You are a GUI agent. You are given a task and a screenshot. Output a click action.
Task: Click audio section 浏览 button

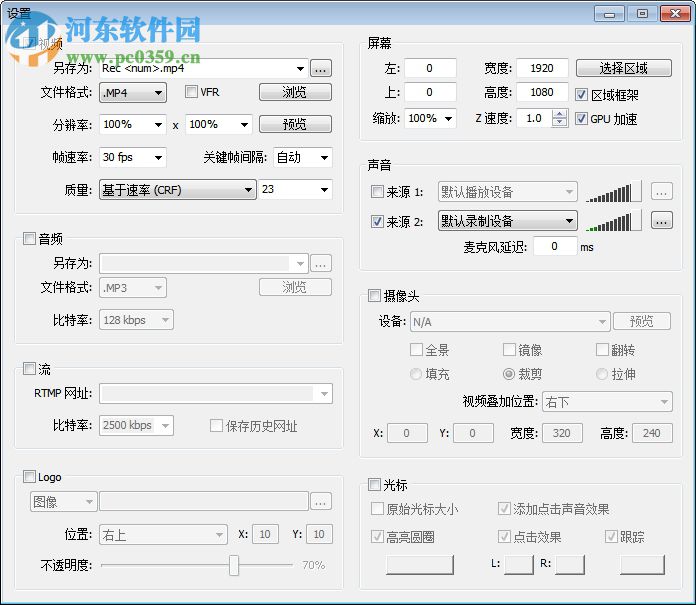[x=295, y=287]
